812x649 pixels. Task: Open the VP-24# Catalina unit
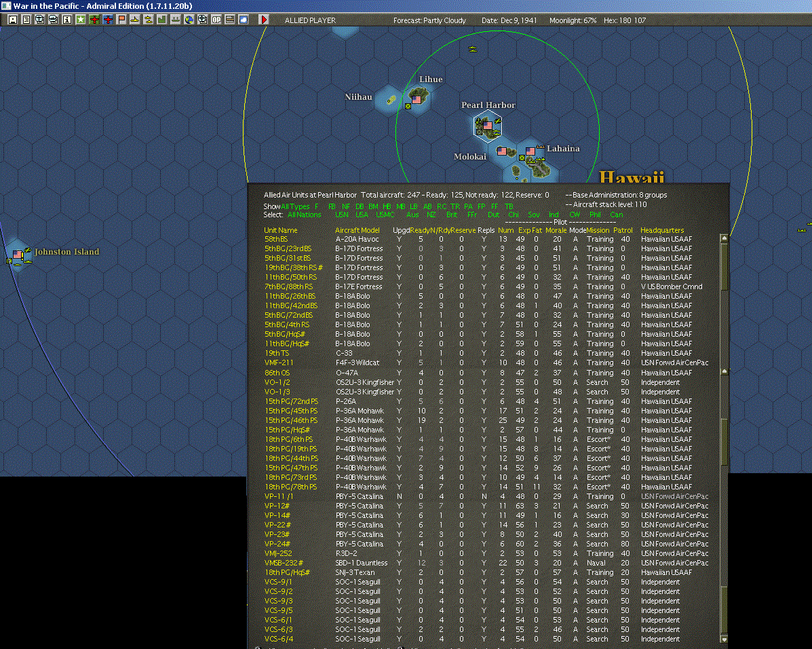pos(277,544)
